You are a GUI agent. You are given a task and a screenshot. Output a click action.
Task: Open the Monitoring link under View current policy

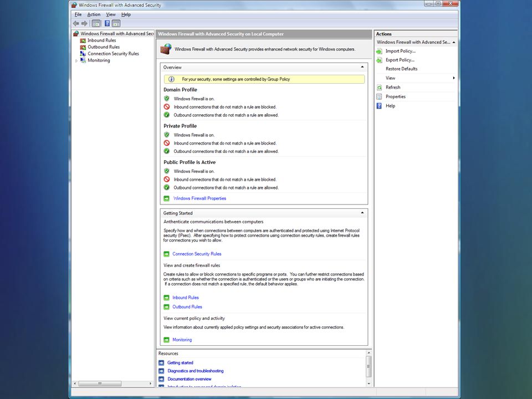click(182, 340)
